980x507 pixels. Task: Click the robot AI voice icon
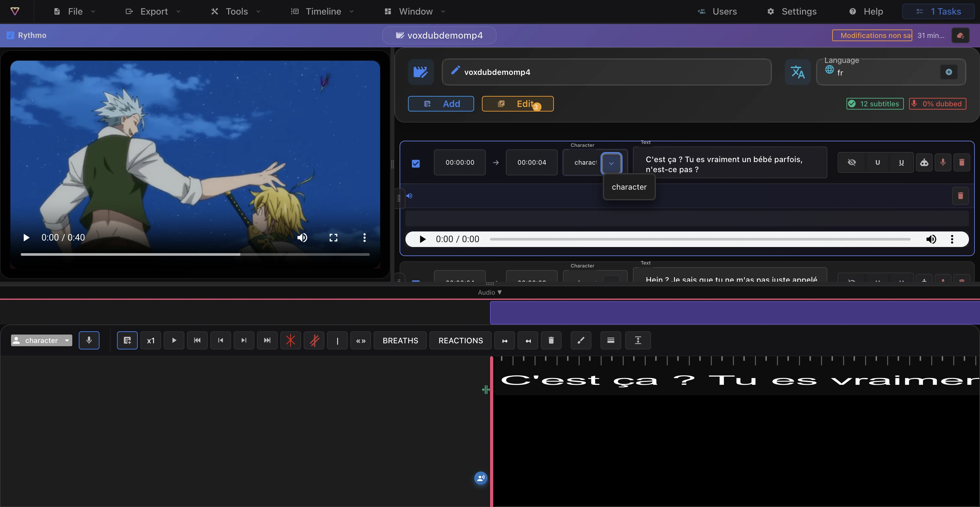click(924, 162)
